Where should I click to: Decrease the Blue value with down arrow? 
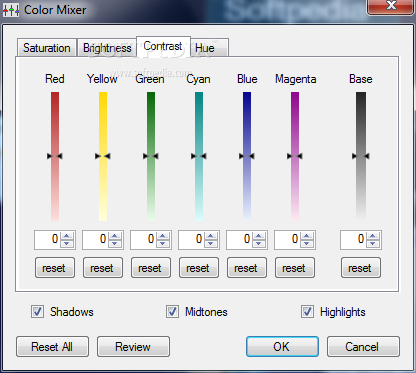(x=259, y=243)
